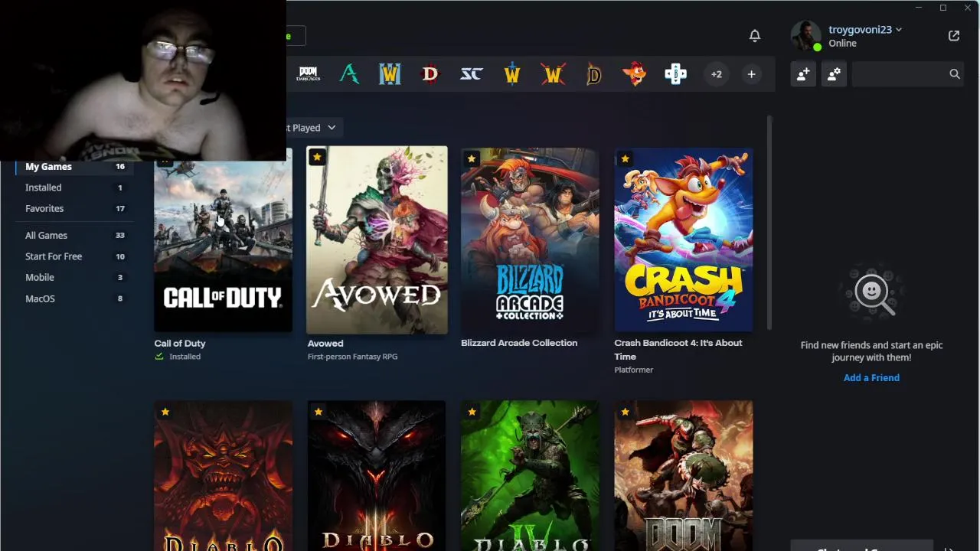Image resolution: width=980 pixels, height=551 pixels.
Task: Toggle favorite star on Crash Bandicoot 4 card
Action: click(626, 159)
